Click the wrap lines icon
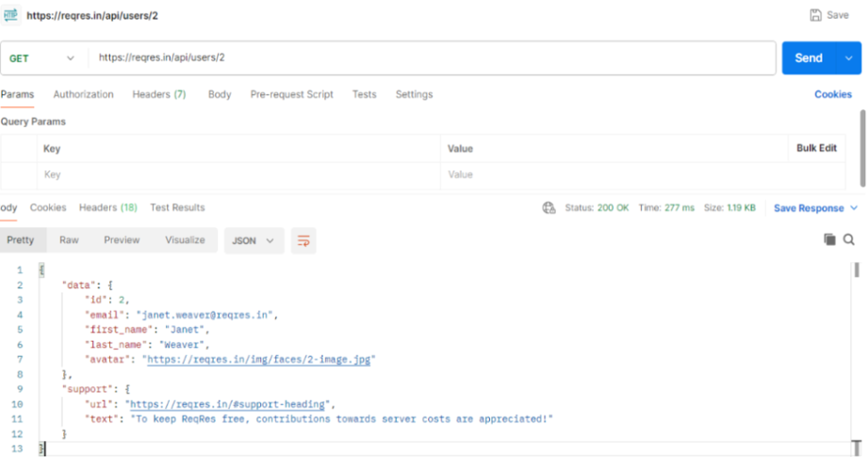Screen dimensions: 868x457 303,240
